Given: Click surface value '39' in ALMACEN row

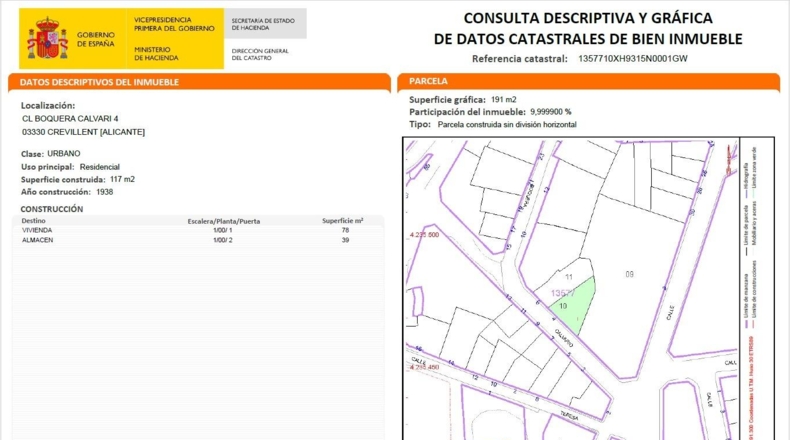Looking at the screenshot, I should click(x=345, y=240).
